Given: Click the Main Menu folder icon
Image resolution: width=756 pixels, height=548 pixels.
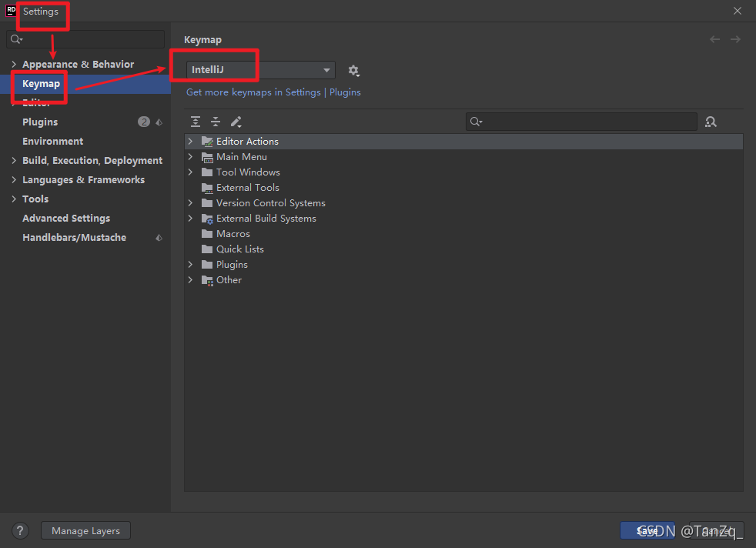Looking at the screenshot, I should [x=207, y=157].
